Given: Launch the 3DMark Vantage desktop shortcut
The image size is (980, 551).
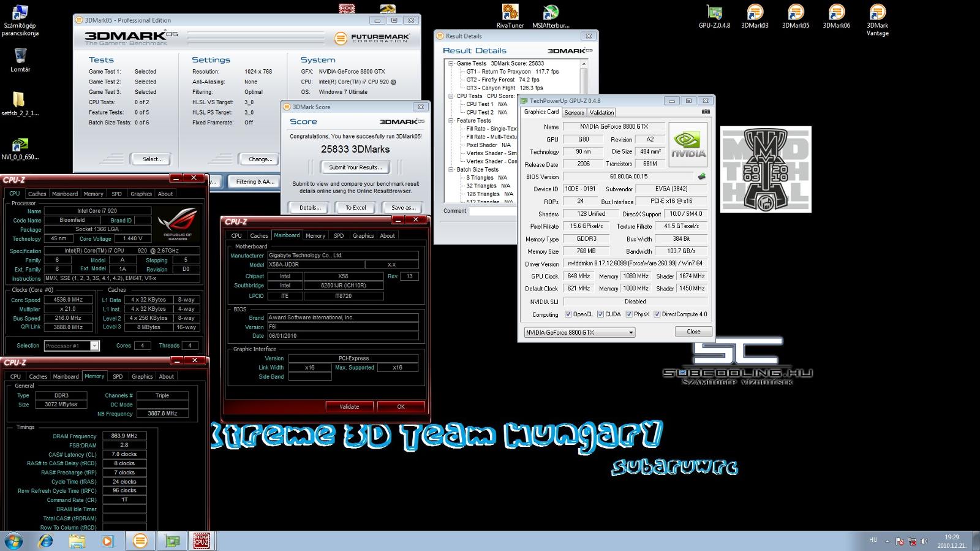Looking at the screenshot, I should click(877, 20).
